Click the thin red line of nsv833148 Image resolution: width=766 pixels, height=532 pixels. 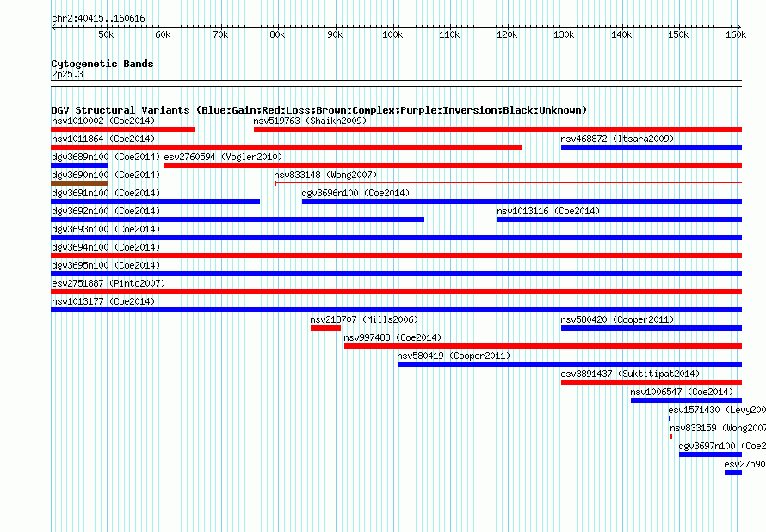tap(509, 183)
